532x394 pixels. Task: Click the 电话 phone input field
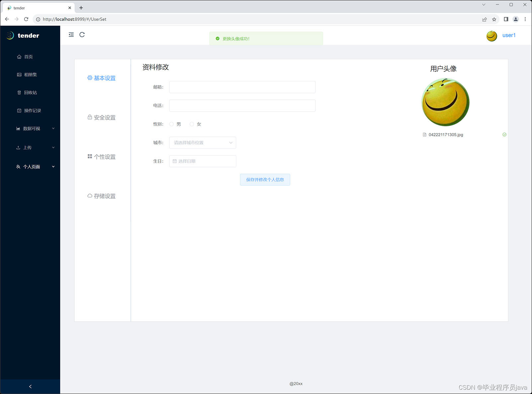coord(242,106)
